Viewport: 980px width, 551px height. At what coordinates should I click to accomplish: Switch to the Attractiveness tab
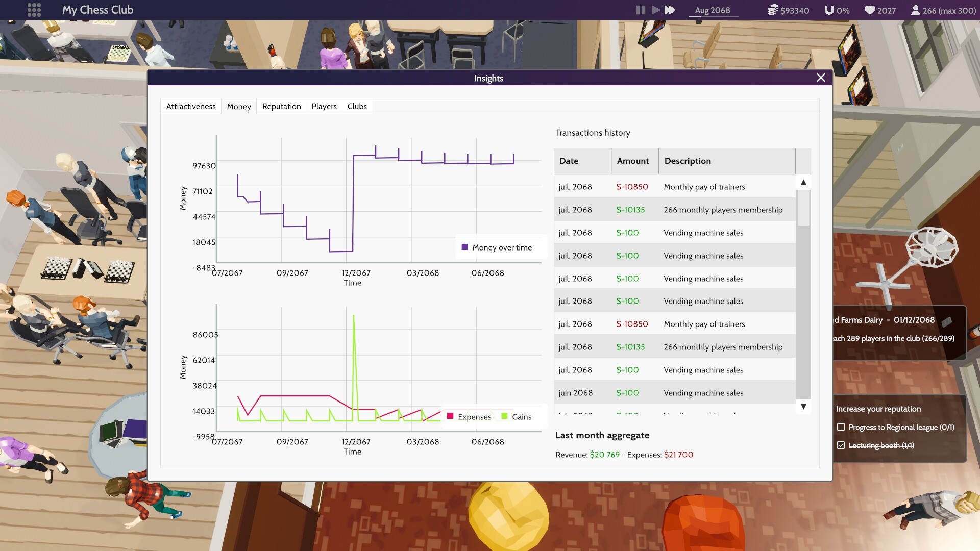coord(191,106)
